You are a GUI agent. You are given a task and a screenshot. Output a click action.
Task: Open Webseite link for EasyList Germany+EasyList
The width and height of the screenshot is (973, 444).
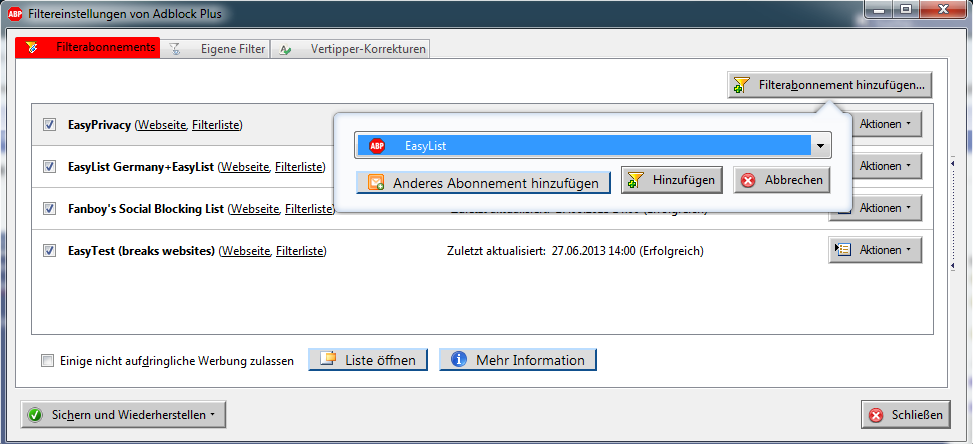[245, 167]
